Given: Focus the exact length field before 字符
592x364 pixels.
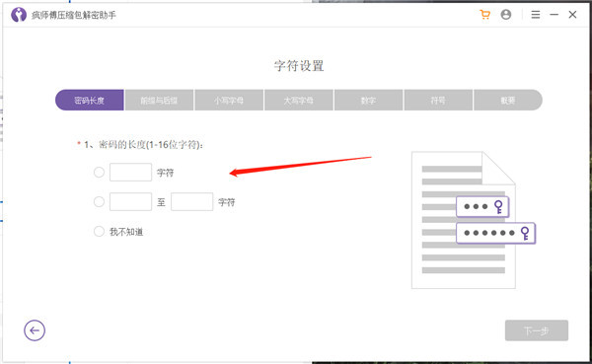Looking at the screenshot, I should [130, 173].
